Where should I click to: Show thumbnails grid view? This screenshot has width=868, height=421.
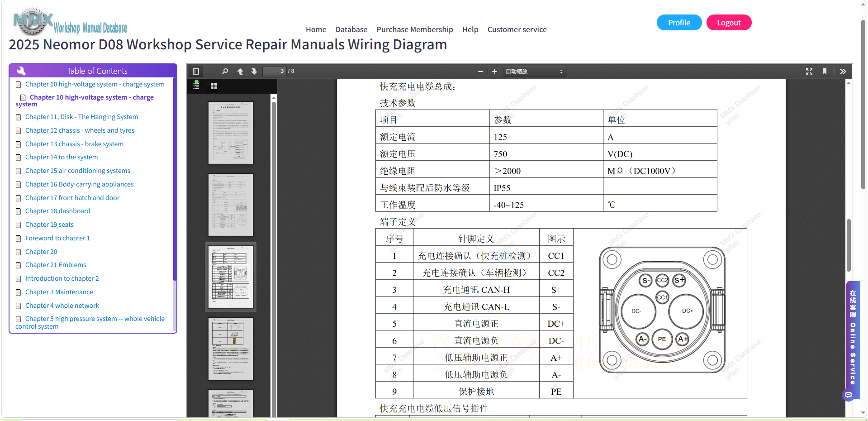pyautogui.click(x=214, y=86)
